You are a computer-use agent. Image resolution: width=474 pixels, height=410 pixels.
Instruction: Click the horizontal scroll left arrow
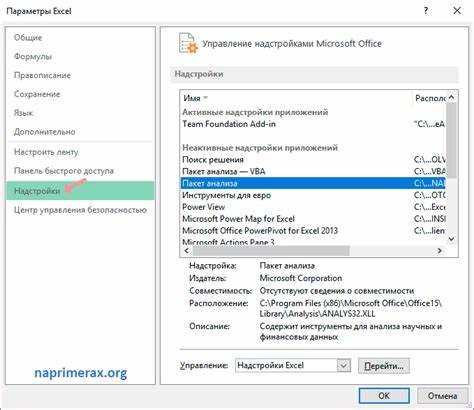tap(186, 251)
